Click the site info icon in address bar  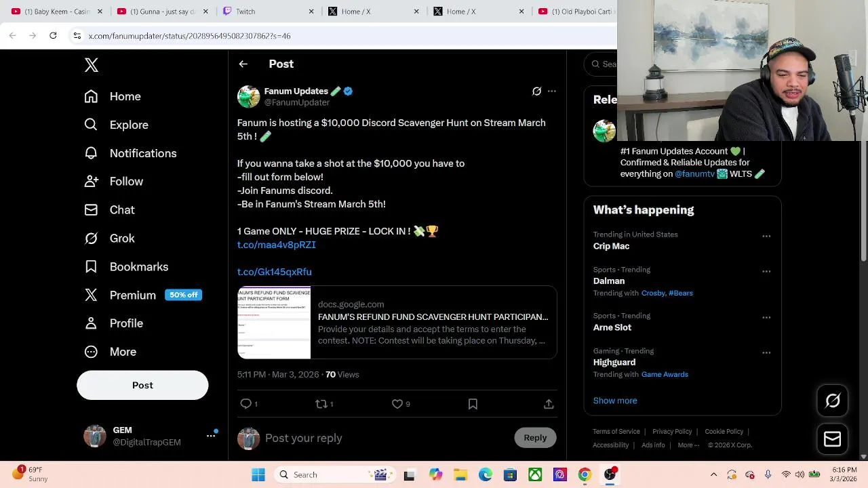(77, 36)
